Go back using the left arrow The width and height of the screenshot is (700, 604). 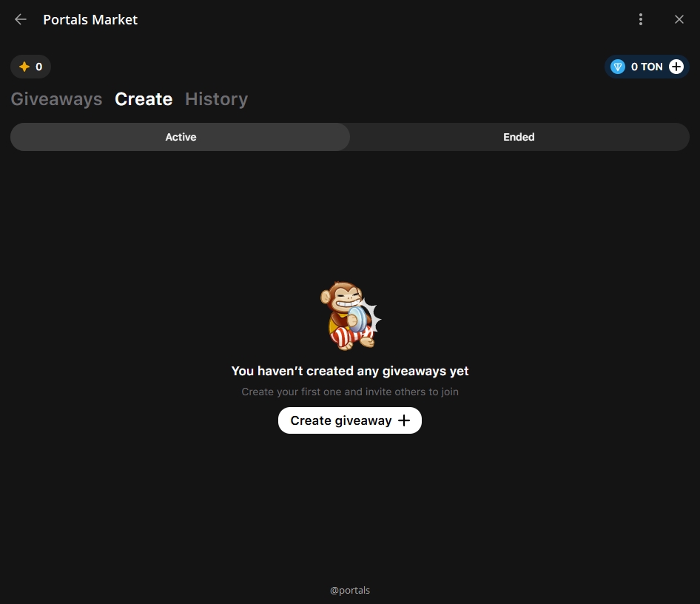point(21,20)
